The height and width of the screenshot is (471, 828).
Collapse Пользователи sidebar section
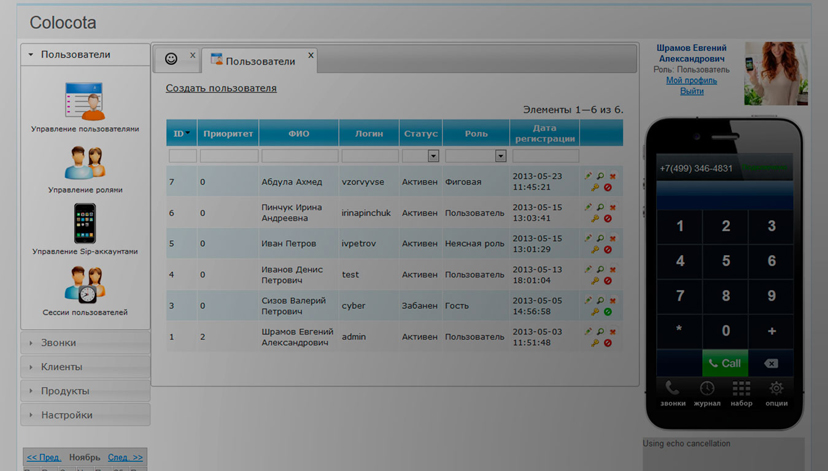pyautogui.click(x=85, y=54)
